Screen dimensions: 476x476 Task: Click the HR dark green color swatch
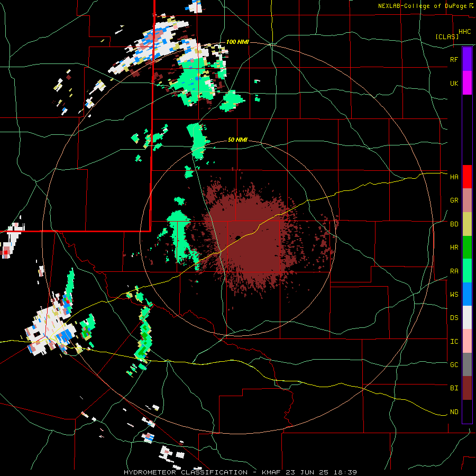point(467,248)
